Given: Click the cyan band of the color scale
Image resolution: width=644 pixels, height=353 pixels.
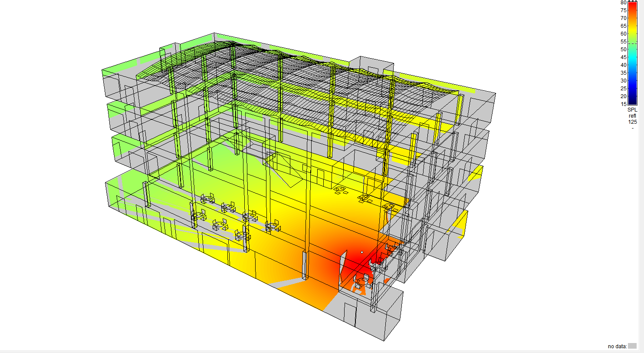Looking at the screenshot, I should 632,65.
